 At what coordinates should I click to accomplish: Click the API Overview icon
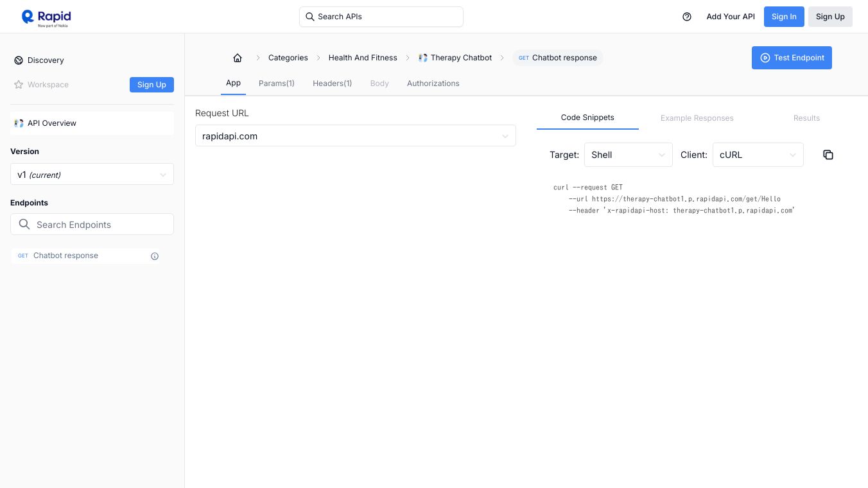[19, 123]
